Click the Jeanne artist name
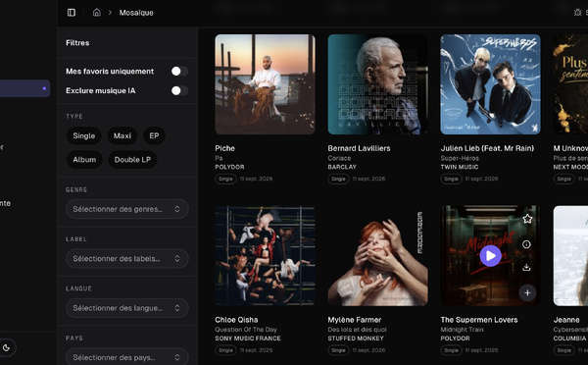 coord(566,320)
